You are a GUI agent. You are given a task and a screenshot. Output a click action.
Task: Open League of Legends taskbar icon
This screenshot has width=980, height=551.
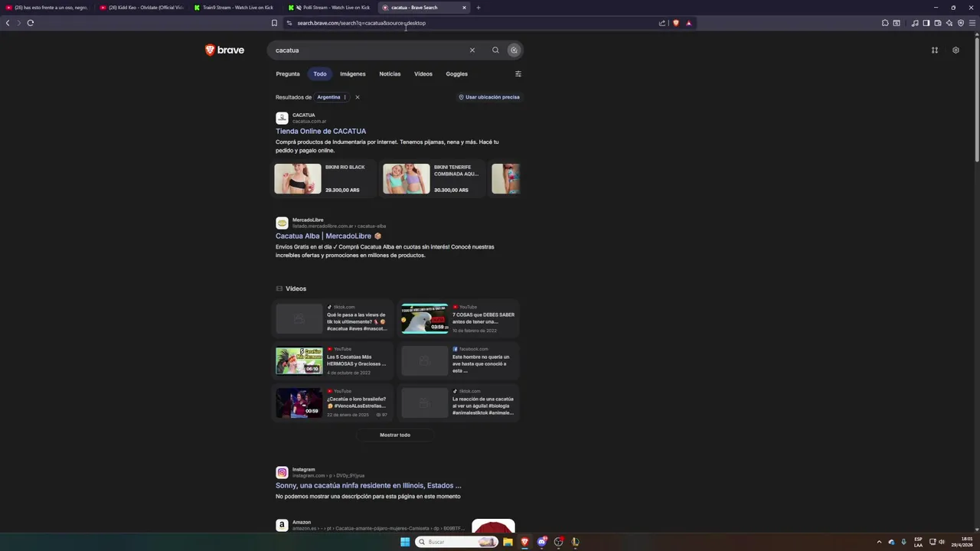pyautogui.click(x=575, y=542)
